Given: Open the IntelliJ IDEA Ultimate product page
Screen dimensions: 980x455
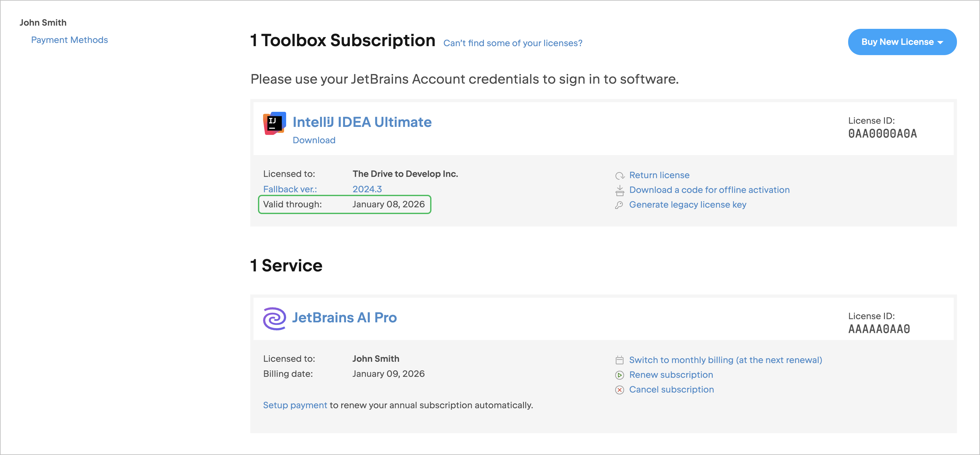Looking at the screenshot, I should point(362,122).
